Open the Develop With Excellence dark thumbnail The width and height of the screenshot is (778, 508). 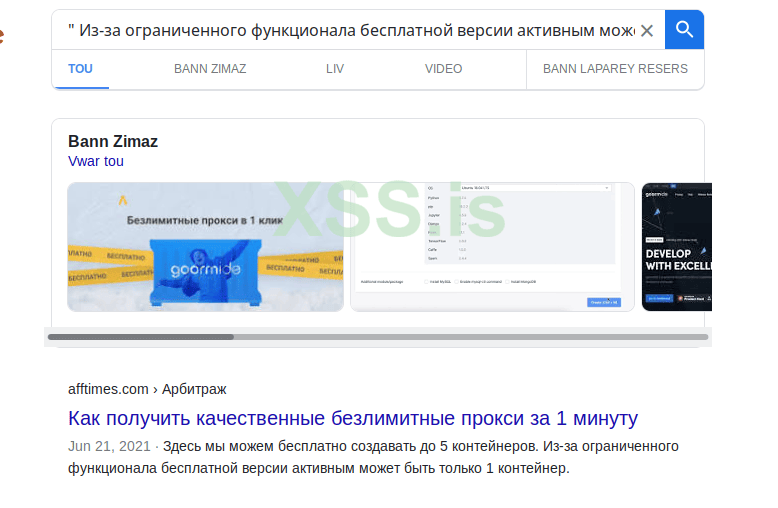point(677,247)
